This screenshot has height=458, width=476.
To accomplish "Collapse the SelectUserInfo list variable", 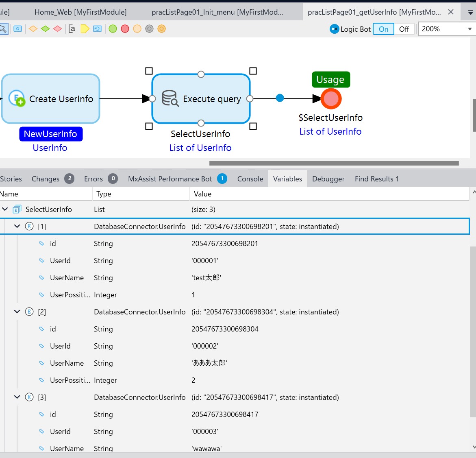I will click(x=5, y=209).
